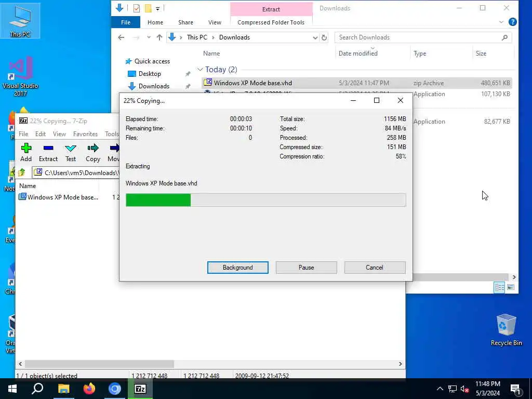Select Windows XP Mode base file in 7-Zip list
532x399 pixels.
(x=58, y=197)
